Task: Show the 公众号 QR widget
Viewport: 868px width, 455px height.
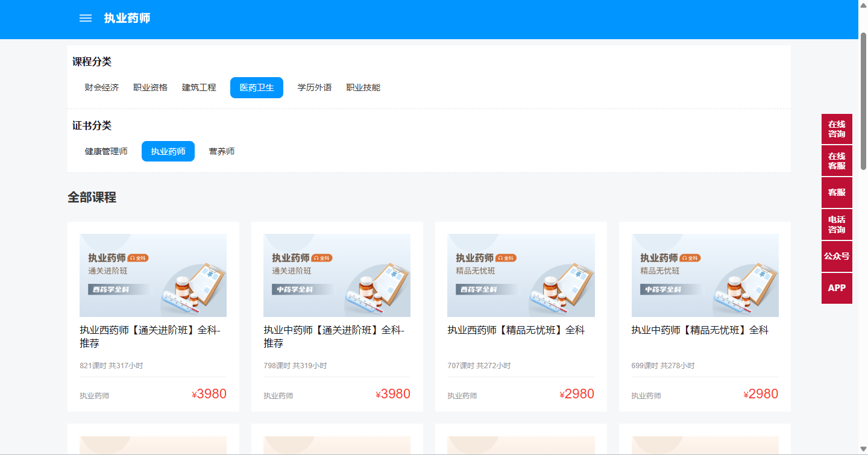Action: (837, 256)
